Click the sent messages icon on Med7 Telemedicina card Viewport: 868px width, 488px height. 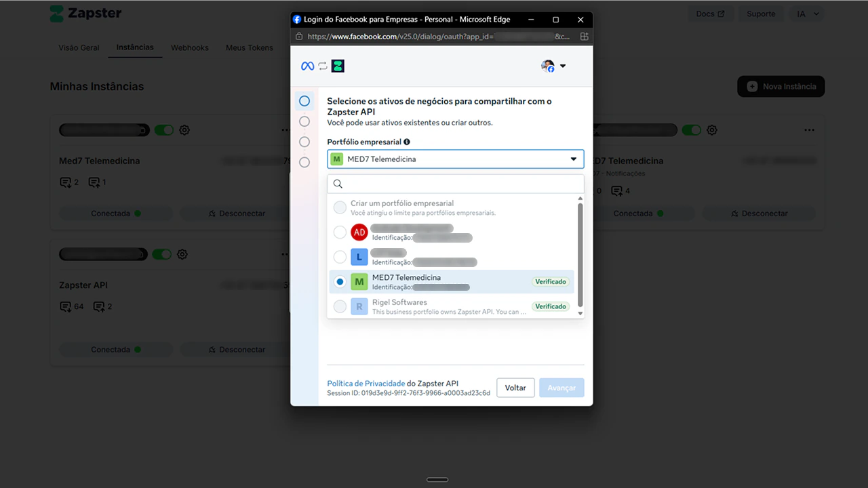tap(93, 182)
